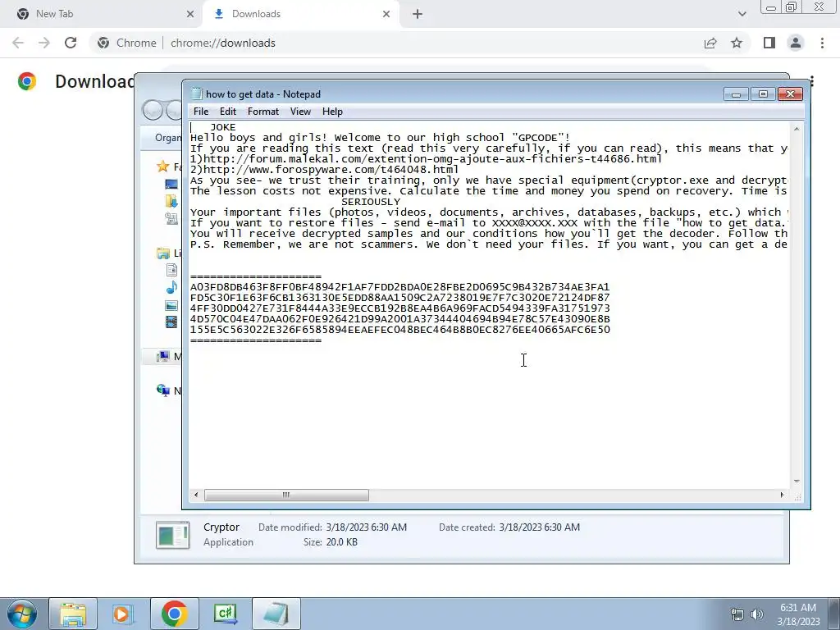Image resolution: width=840 pixels, height=630 pixels.
Task: Click the hex line starting 155E5C56
Action: [399, 330]
